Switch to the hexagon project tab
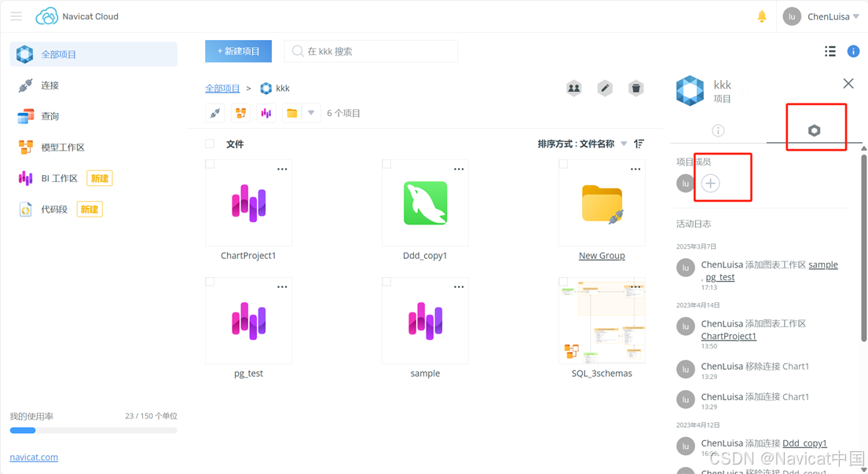Image resolution: width=868 pixels, height=474 pixels. tap(814, 130)
